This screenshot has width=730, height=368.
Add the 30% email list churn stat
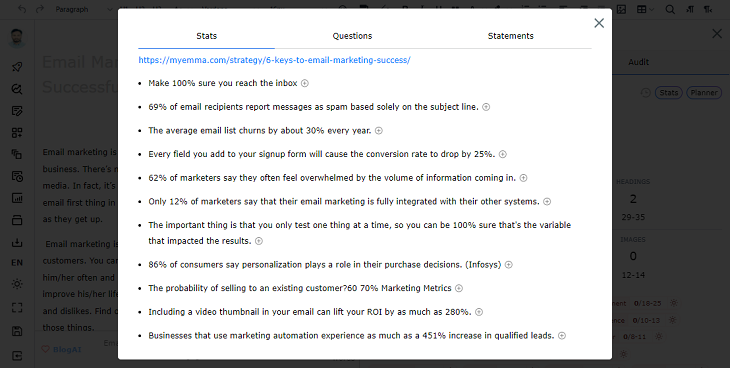pyautogui.click(x=379, y=131)
